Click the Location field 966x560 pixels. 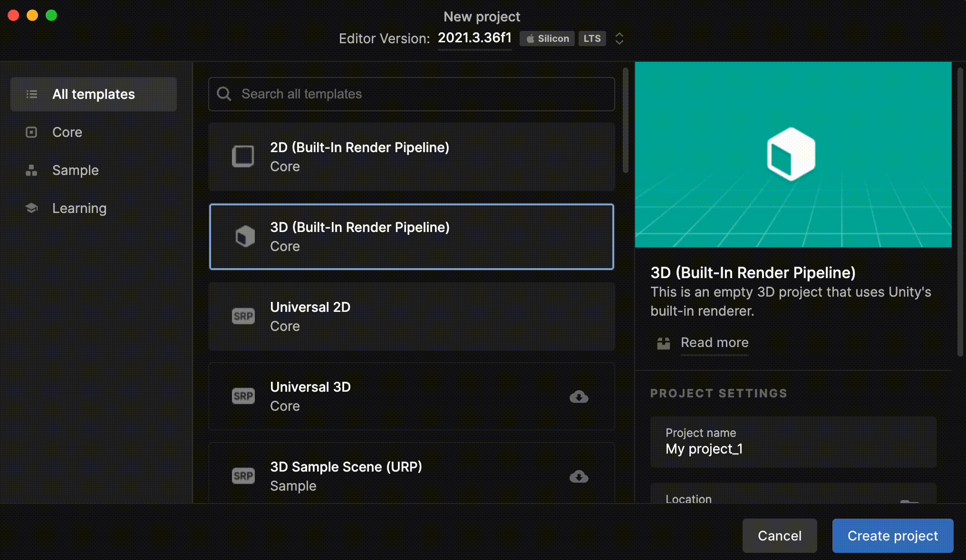coord(793,493)
